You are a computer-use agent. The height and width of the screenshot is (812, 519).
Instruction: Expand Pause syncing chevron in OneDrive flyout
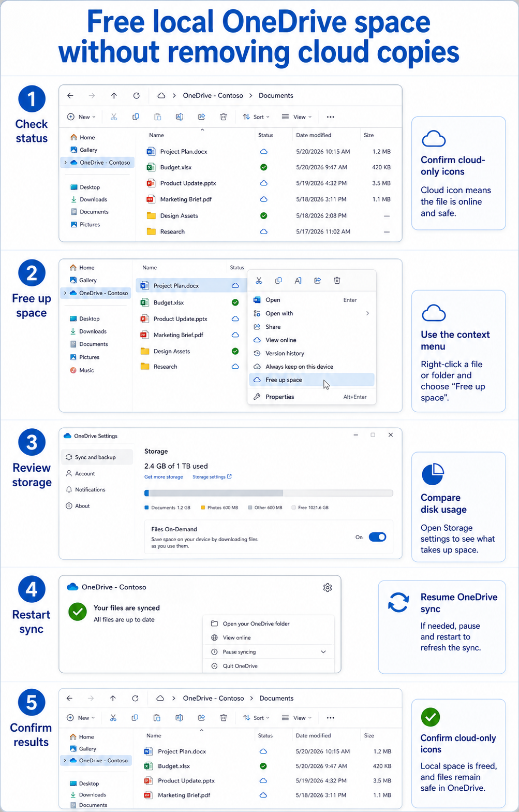(x=323, y=652)
